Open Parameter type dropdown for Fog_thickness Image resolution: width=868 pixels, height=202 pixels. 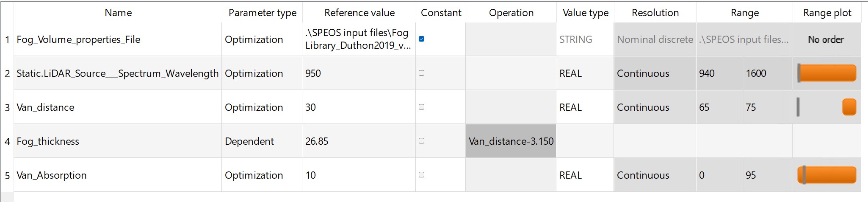pyautogui.click(x=262, y=141)
